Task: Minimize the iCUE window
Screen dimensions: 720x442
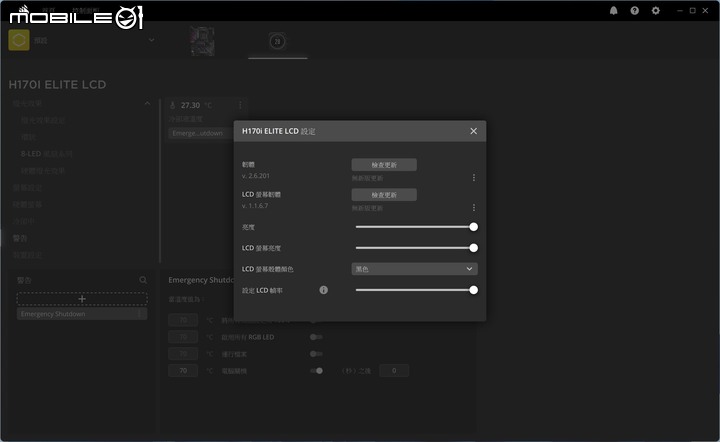Action: tap(680, 11)
